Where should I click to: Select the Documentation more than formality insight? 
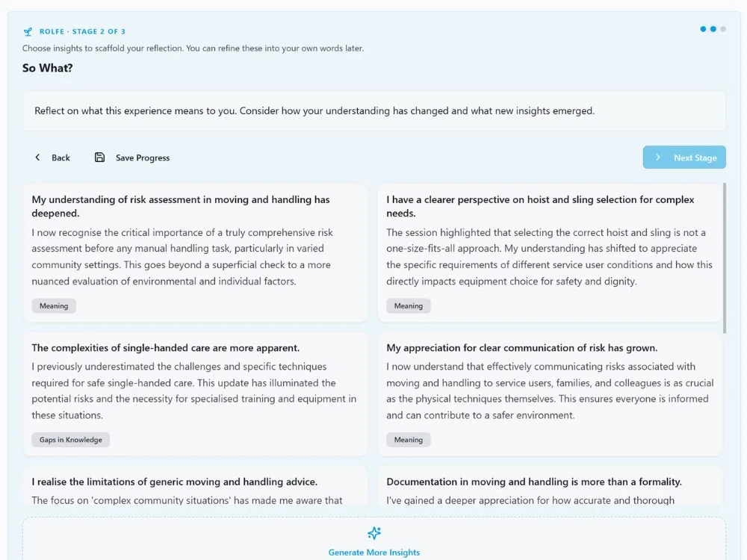click(x=551, y=486)
